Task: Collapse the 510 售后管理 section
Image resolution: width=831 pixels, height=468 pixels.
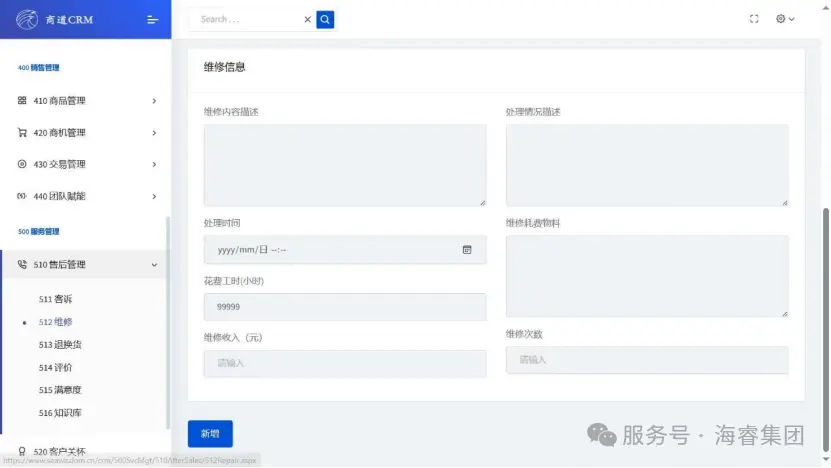Action: [154, 265]
